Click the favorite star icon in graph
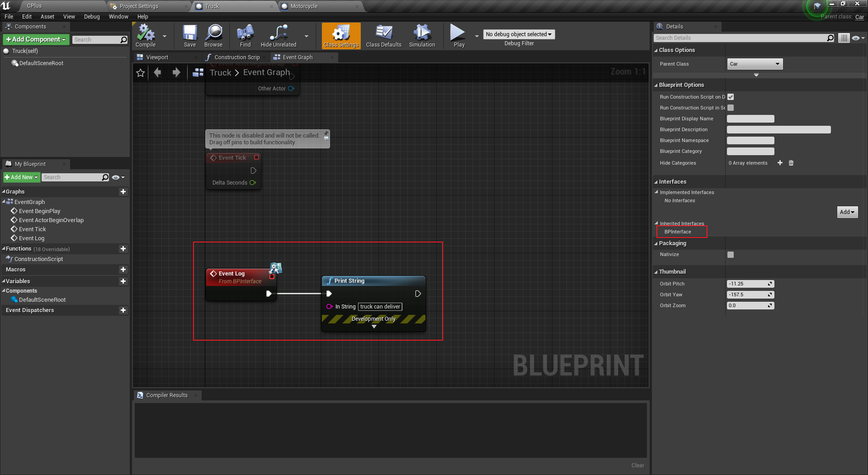This screenshot has height=475, width=868. click(141, 73)
